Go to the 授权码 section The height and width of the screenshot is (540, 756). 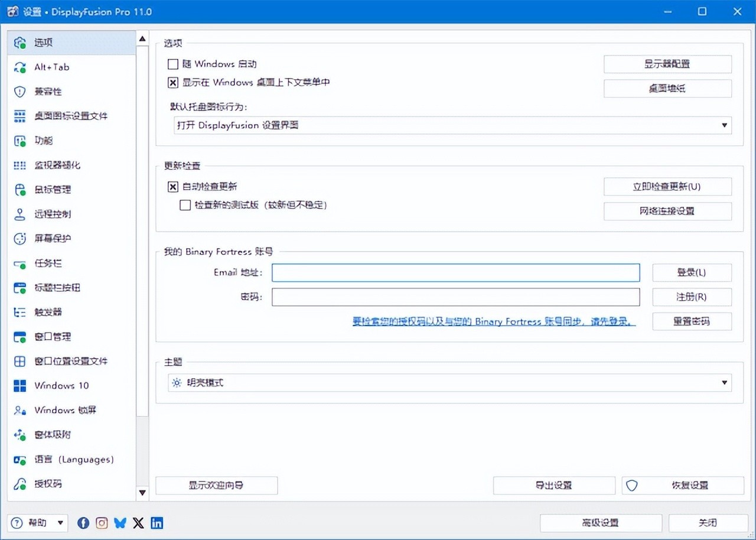click(x=71, y=484)
